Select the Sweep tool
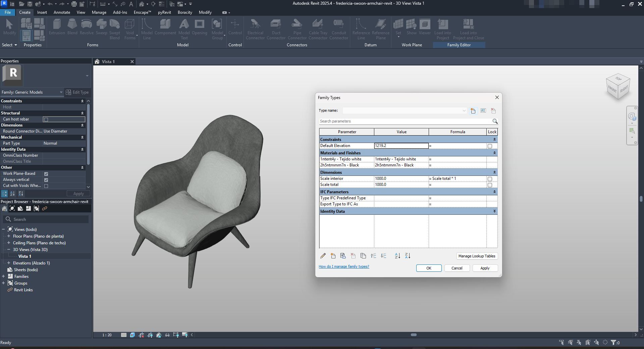This screenshot has height=349, width=644. (101, 27)
